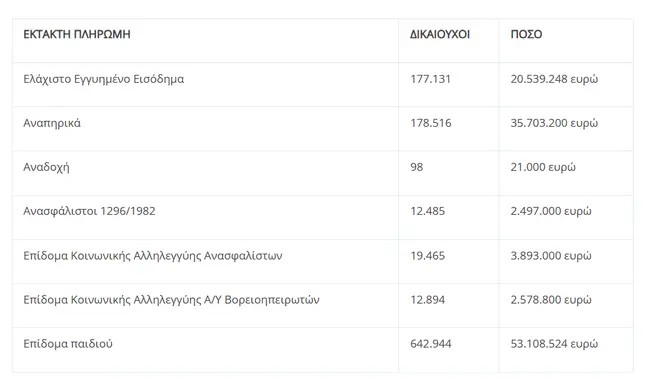Select the Ανασφάλιστοι 1296/1982 row label
The image size is (650, 385).
pyautogui.click(x=89, y=211)
